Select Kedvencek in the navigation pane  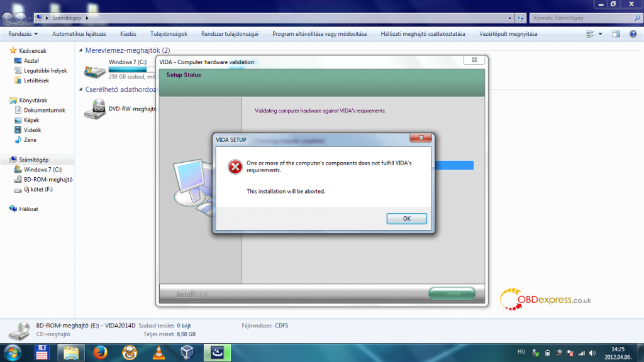[x=28, y=51]
